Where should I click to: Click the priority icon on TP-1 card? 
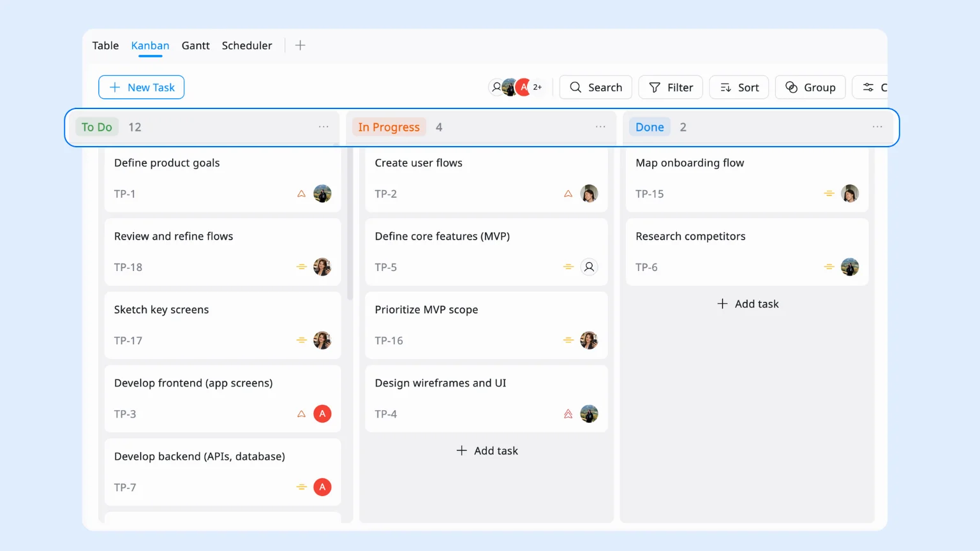pos(301,194)
